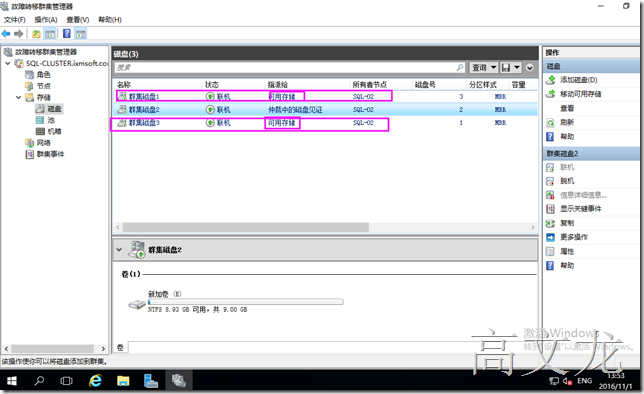This screenshot has width=644, height=394.
Task: Select the 卷 tab at the bottom
Action: [x=120, y=348]
